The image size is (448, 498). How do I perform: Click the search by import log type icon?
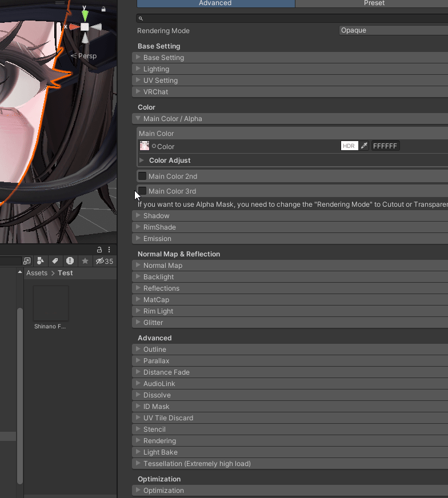coord(70,261)
